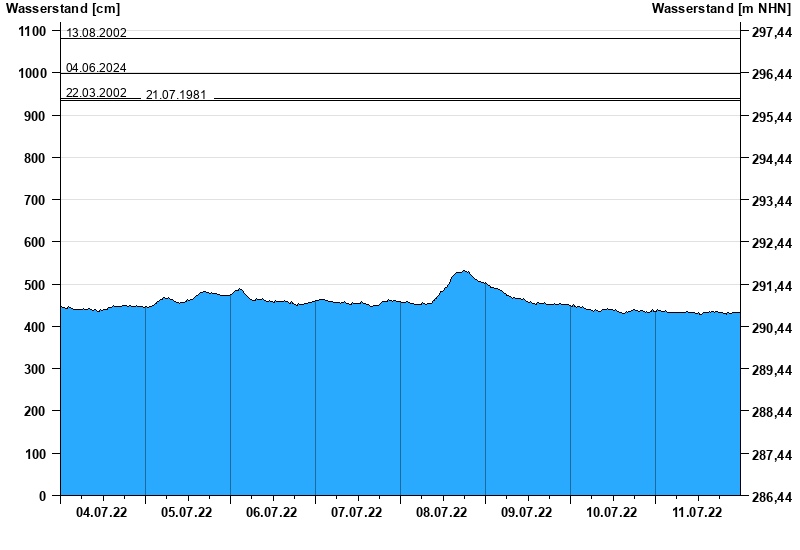The image size is (800, 550).
Task: Click the 13.08.2002 high-water mark label
Action: tap(96, 33)
